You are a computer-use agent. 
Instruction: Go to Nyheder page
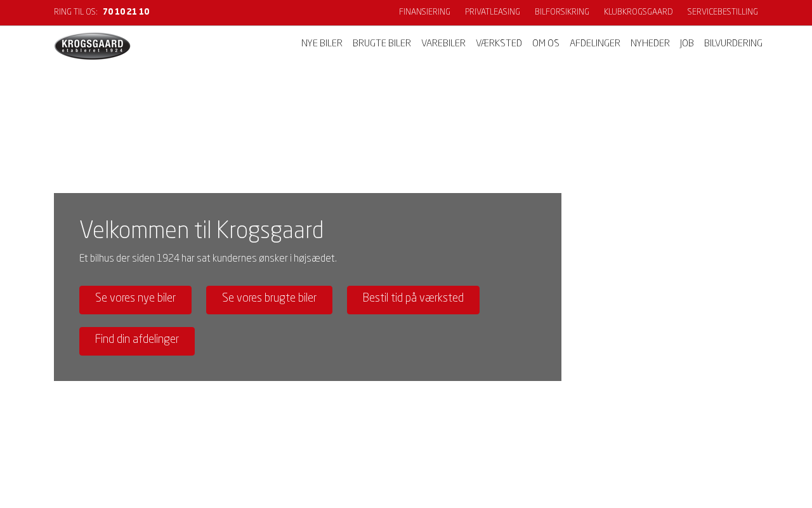click(650, 43)
